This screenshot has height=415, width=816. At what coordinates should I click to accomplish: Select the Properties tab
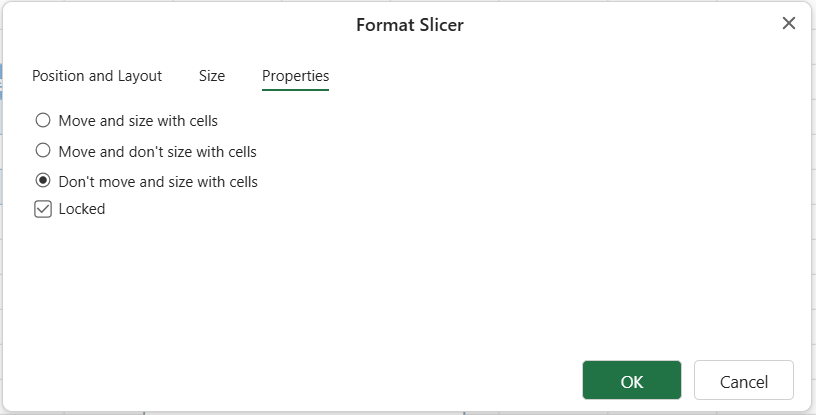click(x=296, y=76)
